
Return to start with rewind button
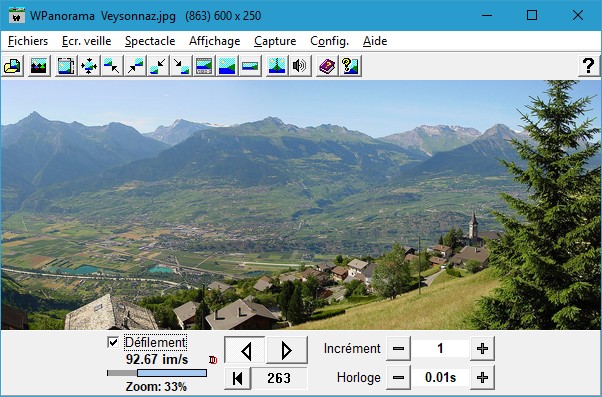pyautogui.click(x=238, y=378)
